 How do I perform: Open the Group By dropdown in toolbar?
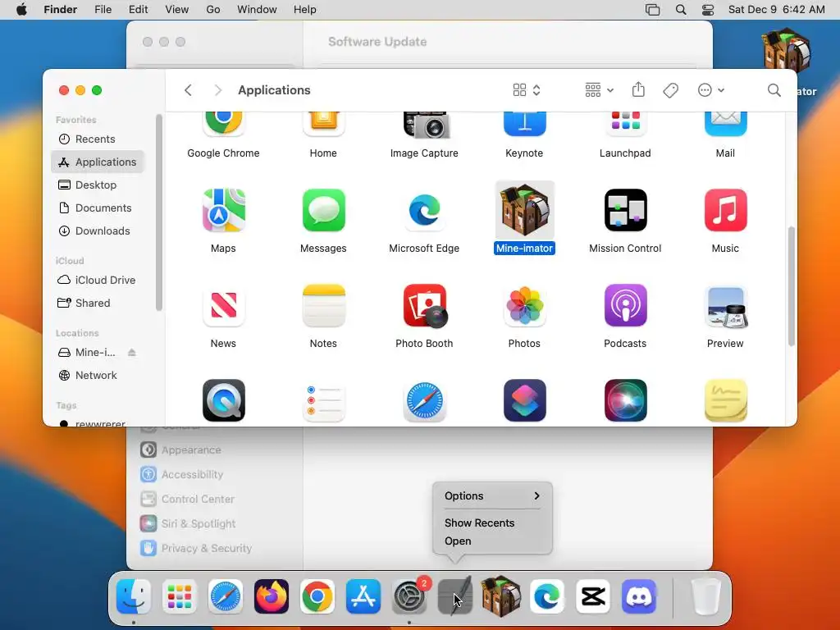[x=599, y=90]
